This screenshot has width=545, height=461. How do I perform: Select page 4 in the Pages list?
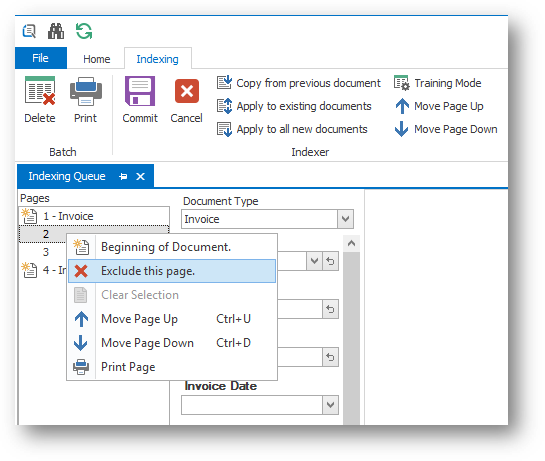43,270
